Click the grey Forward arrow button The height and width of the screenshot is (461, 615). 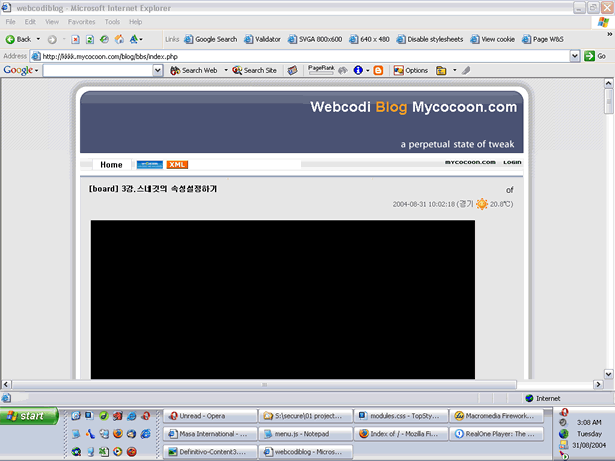pos(52,39)
